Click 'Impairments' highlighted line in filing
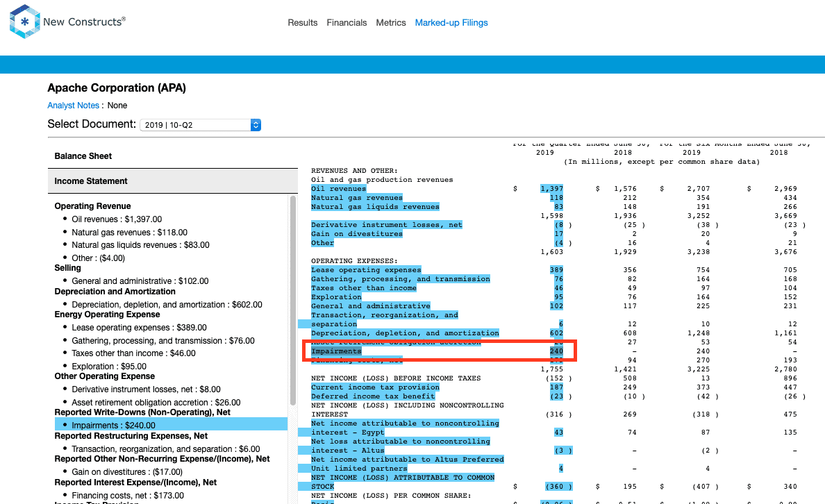 click(336, 351)
